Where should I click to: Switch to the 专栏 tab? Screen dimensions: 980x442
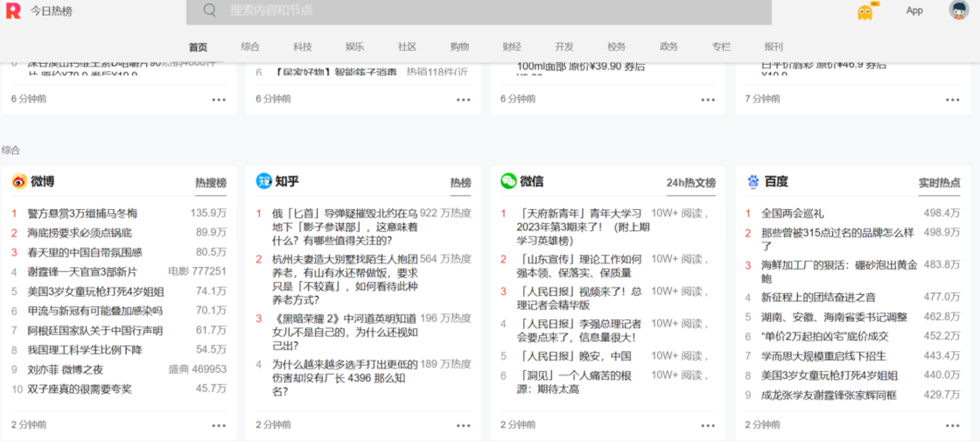click(721, 47)
